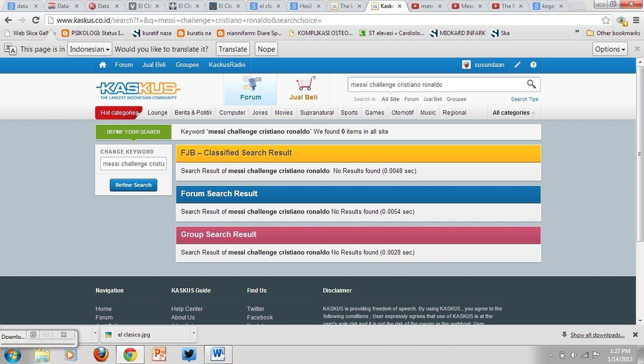
Task: Click the volume icon in system tray
Action: pyautogui.click(x=573, y=355)
